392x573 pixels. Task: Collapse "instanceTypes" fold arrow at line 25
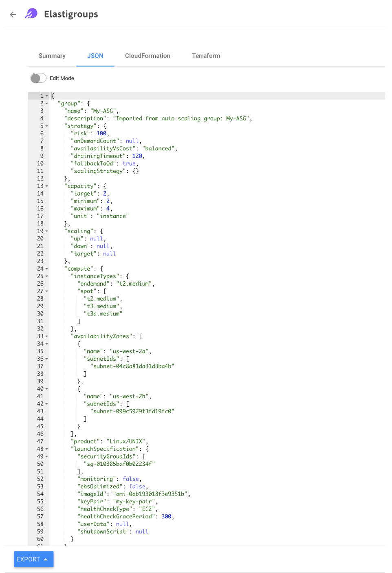[47, 276]
